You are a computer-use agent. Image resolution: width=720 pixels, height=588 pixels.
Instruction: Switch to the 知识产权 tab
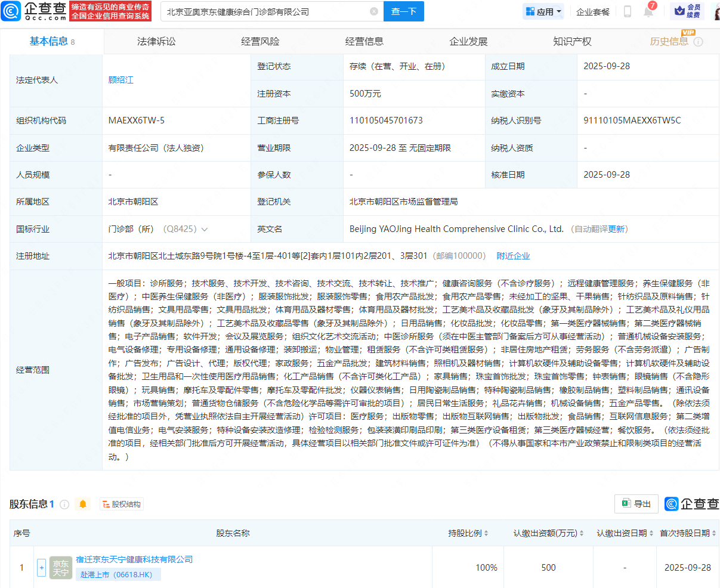pos(572,42)
